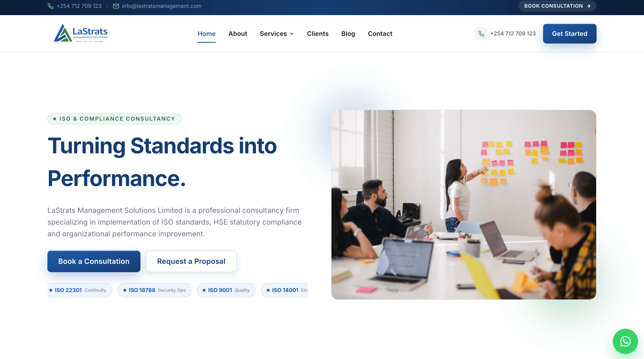644x359 pixels.
Task: Open the Contact page
Action: click(380, 33)
